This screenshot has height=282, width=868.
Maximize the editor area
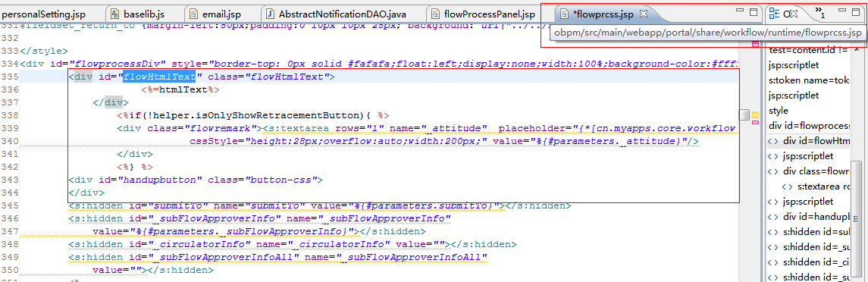[x=754, y=11]
